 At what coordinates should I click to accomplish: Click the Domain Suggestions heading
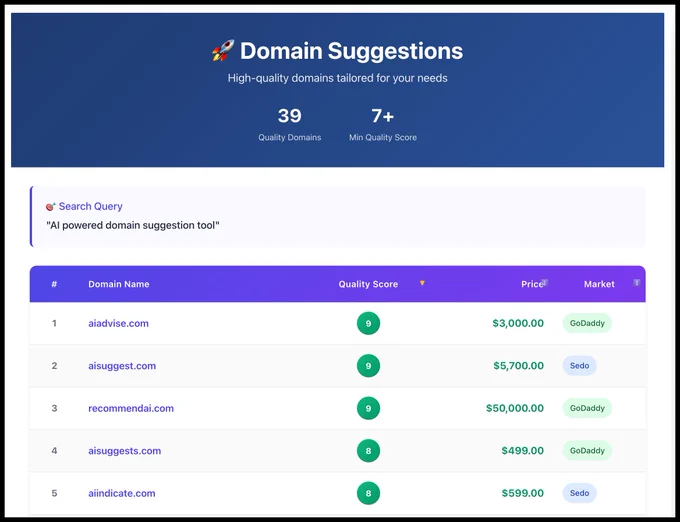point(351,51)
